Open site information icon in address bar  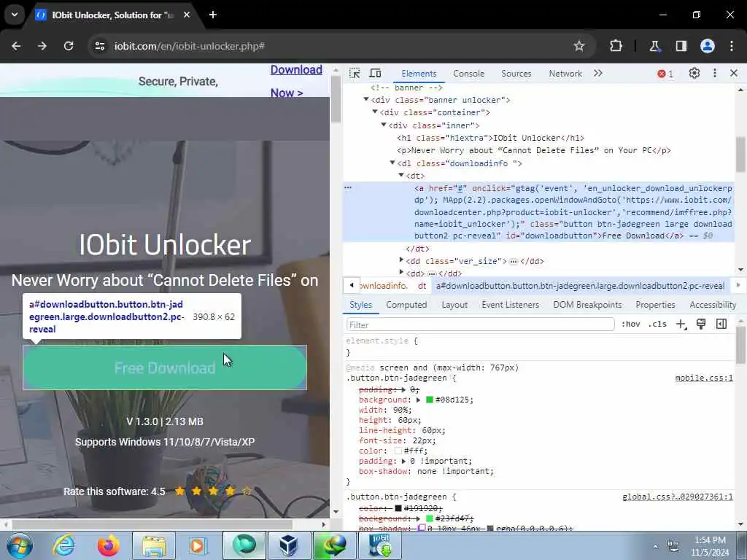click(99, 46)
